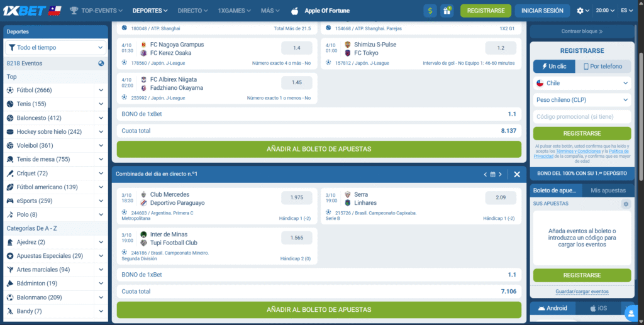Select the Android app tab

552,308
